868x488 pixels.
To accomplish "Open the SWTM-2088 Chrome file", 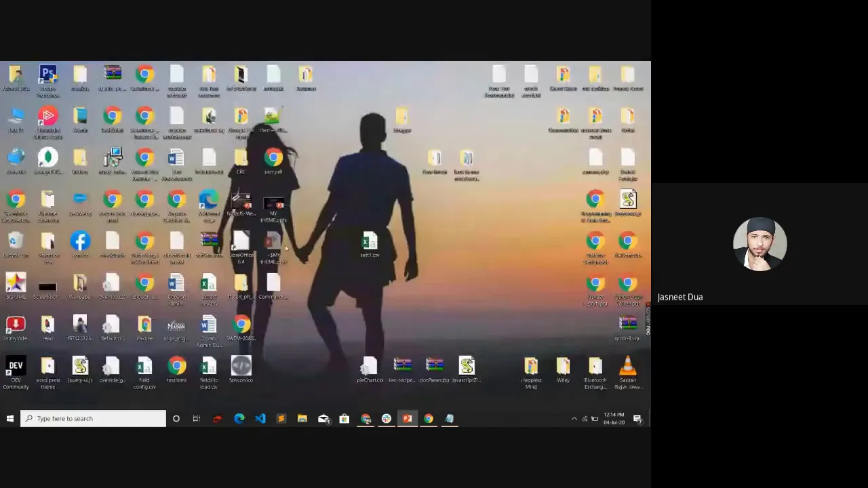I will click(x=241, y=329).
